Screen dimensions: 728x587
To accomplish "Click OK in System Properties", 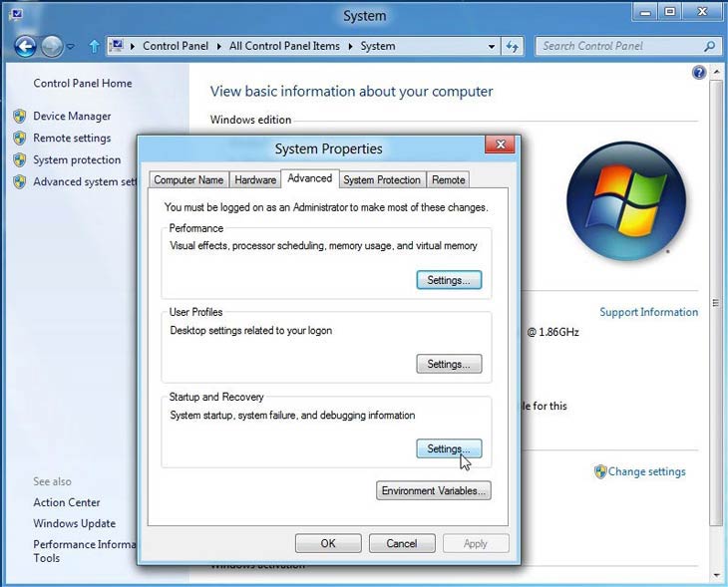I will tap(328, 543).
